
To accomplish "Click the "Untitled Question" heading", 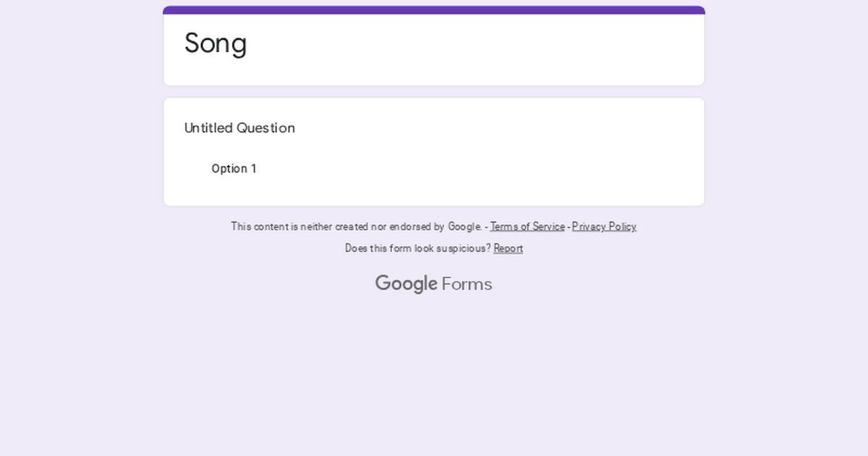I will [239, 128].
